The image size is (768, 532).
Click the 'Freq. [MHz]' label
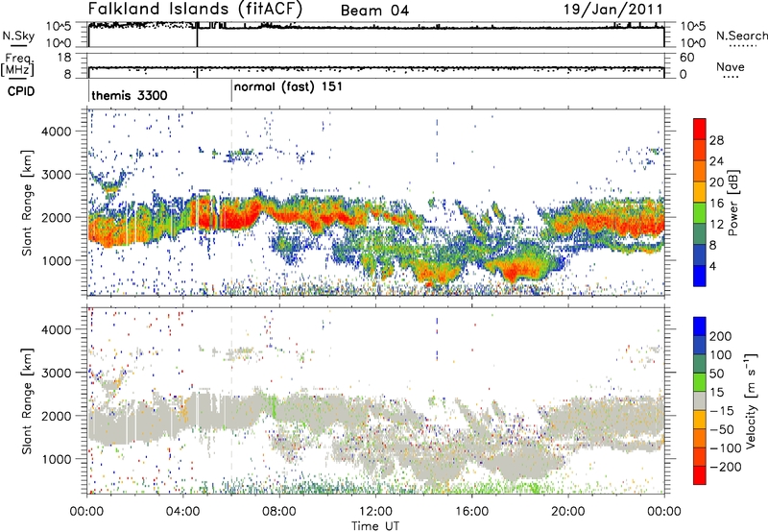tap(17, 65)
